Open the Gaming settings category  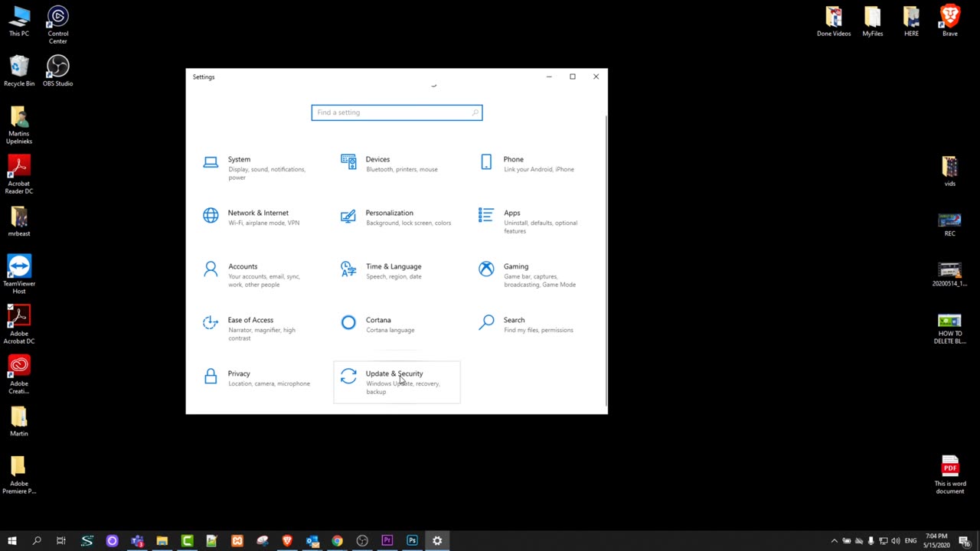[534, 275]
